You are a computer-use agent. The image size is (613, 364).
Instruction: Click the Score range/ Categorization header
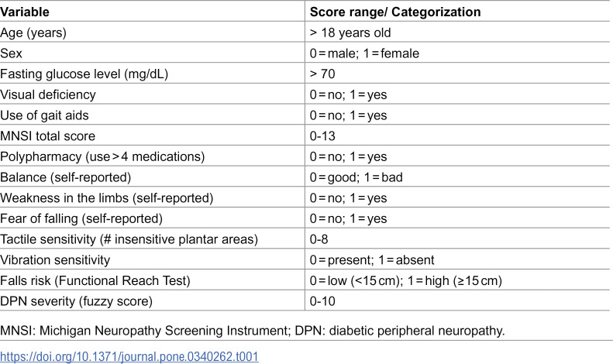coord(395,12)
